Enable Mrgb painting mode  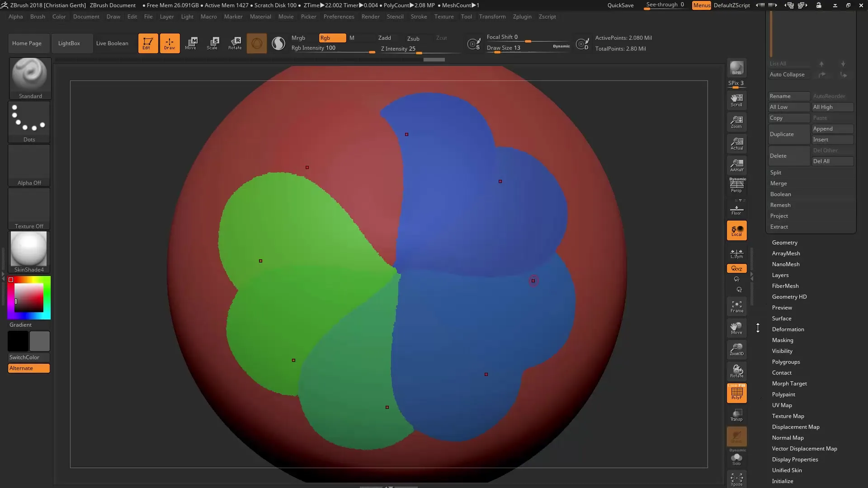[303, 38]
